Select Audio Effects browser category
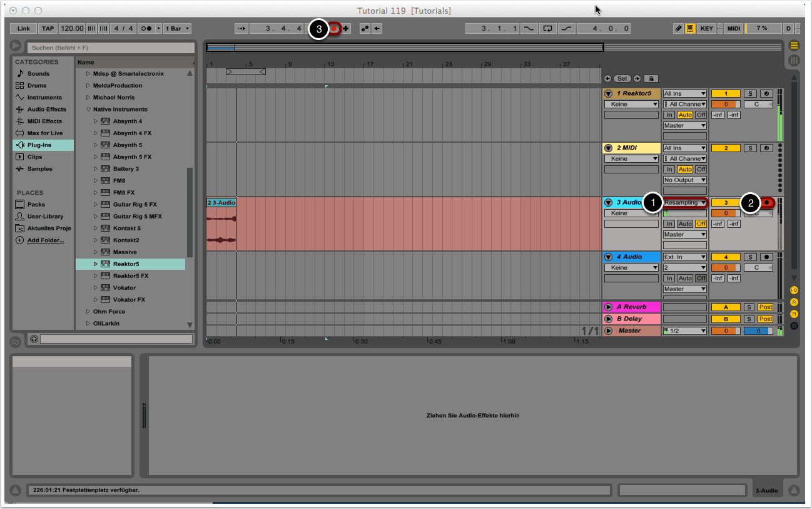812x509 pixels. (x=46, y=110)
